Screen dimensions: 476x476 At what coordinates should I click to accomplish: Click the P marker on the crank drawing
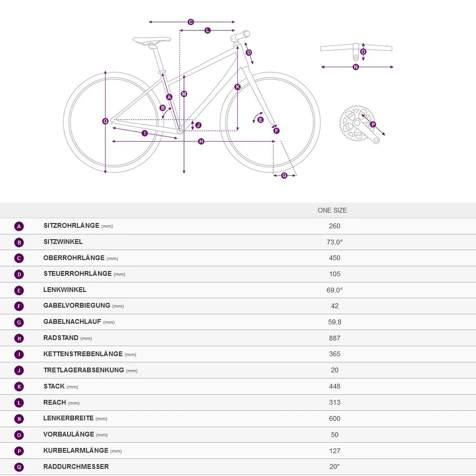click(373, 125)
